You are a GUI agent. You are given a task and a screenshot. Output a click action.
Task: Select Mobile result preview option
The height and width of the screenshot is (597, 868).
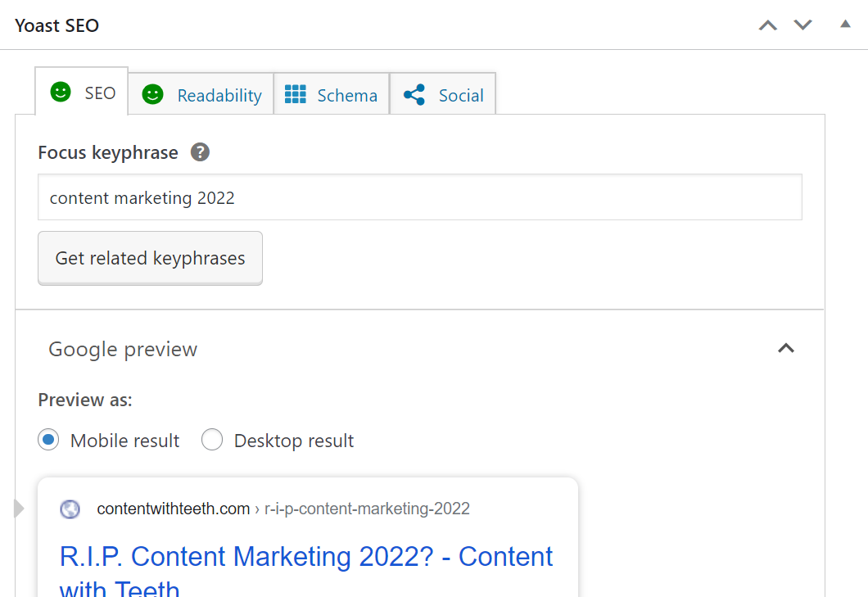click(48, 441)
